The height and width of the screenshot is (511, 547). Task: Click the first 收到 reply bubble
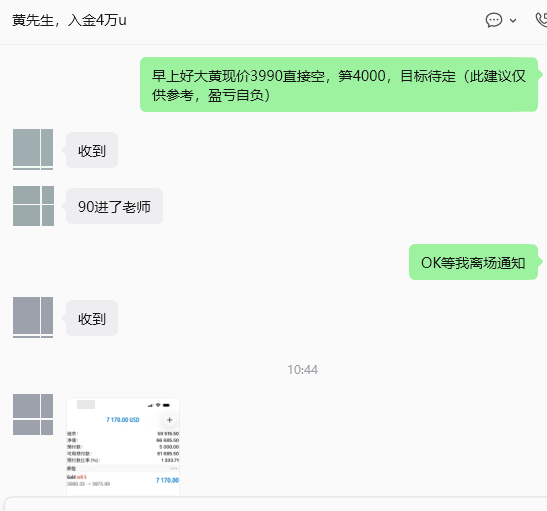click(92, 150)
